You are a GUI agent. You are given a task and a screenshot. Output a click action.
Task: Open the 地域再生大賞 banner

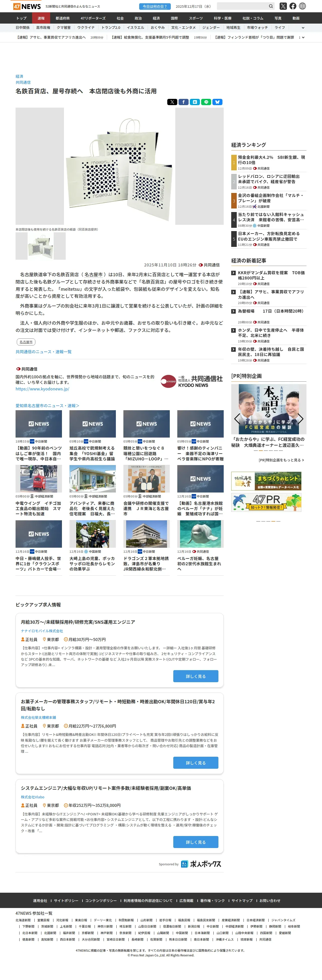pos(266,481)
